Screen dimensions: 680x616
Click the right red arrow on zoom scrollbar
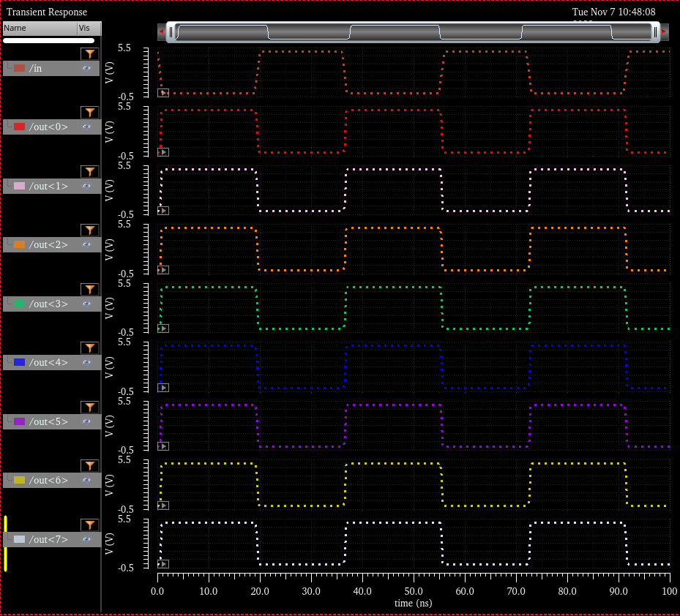[x=664, y=31]
